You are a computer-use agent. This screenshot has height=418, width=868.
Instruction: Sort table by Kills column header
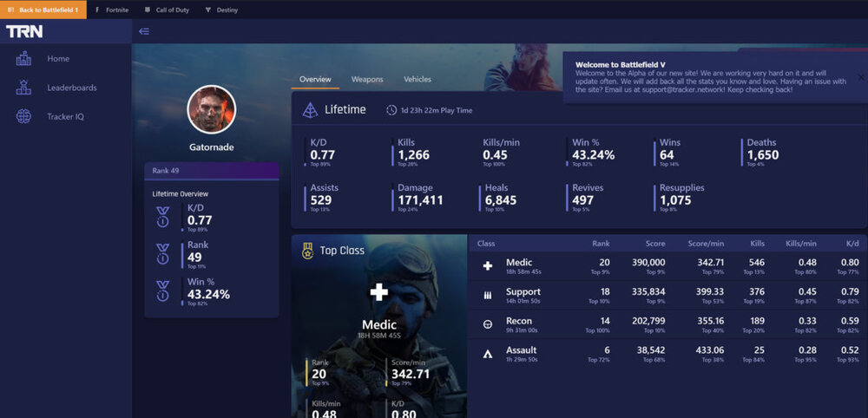[x=757, y=244]
